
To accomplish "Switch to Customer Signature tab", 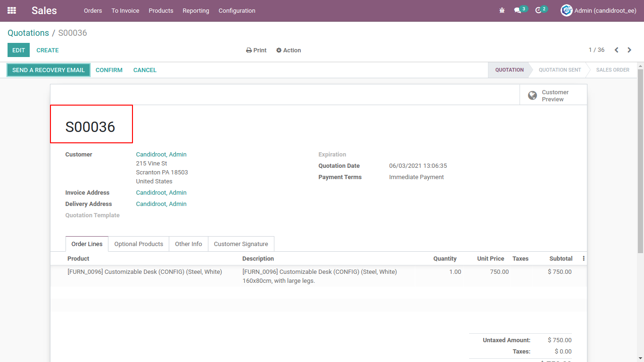I will 241,244.
